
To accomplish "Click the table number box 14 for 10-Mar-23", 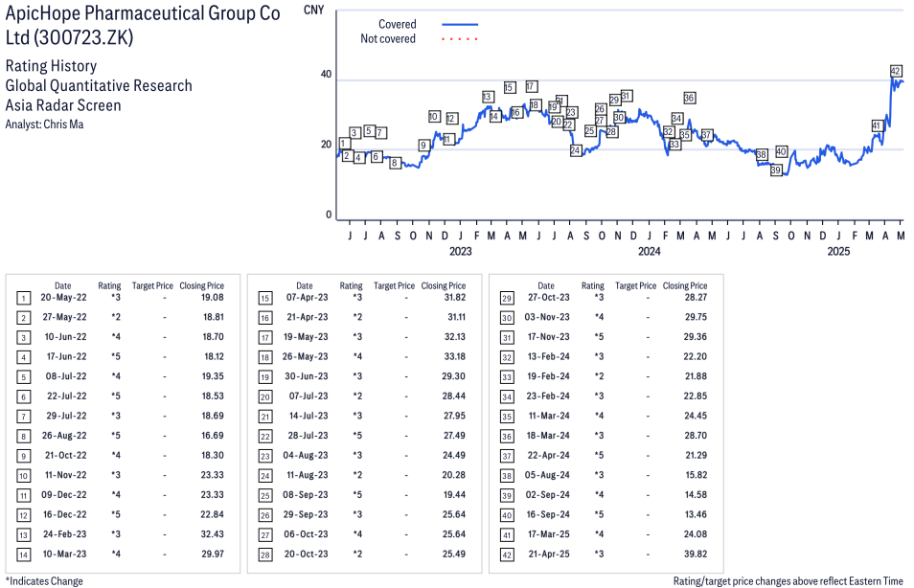I will click(23, 554).
